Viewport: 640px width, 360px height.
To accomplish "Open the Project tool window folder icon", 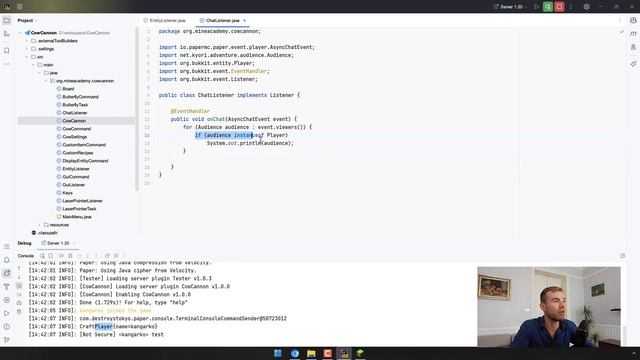I will click(7, 20).
